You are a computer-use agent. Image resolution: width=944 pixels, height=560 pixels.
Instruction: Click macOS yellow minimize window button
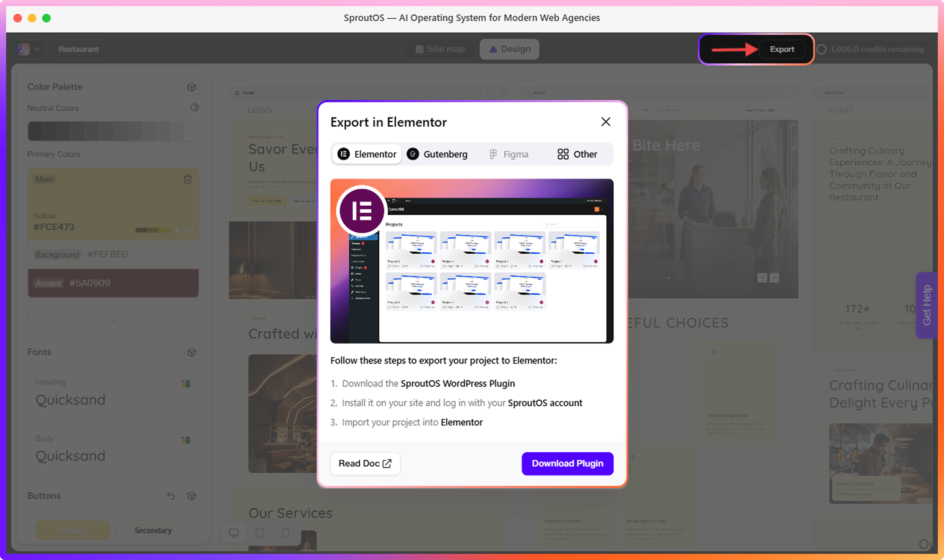[32, 18]
